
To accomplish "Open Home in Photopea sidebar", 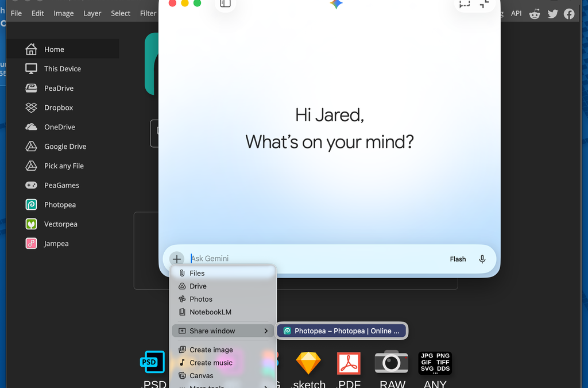I will point(63,49).
